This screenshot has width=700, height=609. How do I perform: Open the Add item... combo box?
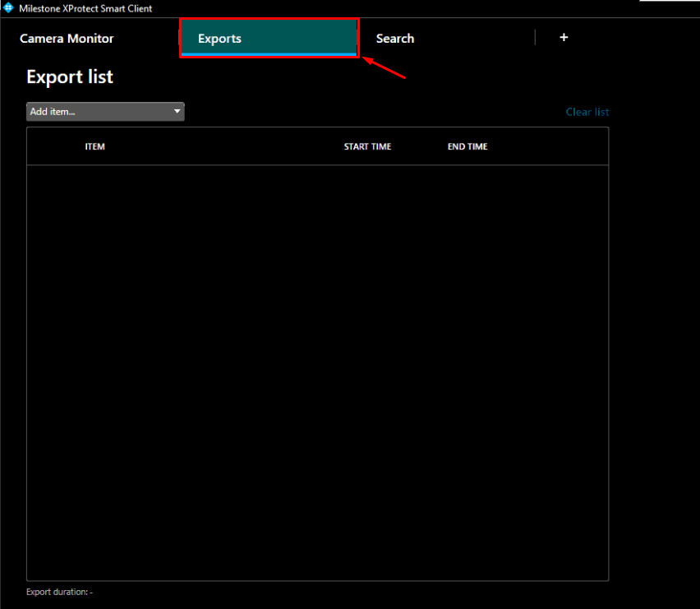tap(99, 112)
